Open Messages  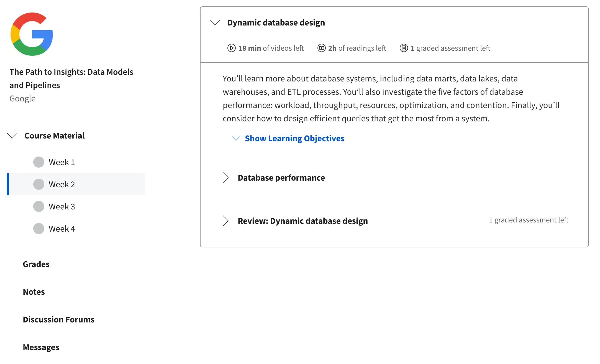(41, 347)
